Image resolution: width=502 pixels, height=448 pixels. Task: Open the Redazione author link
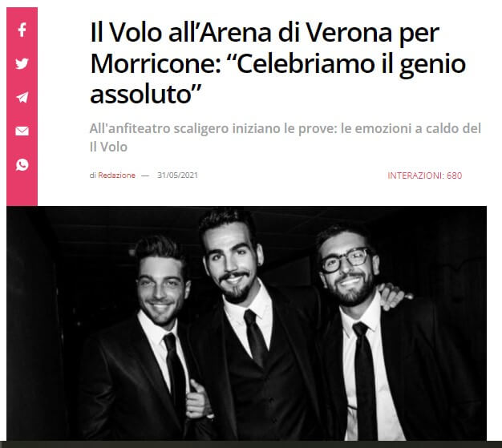(116, 176)
